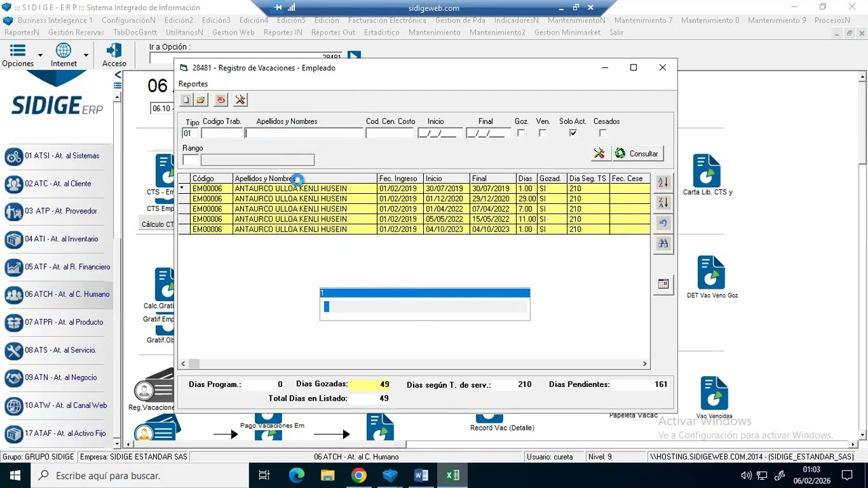Open 10 ATW - At. al Canal Web module
Image resolution: width=868 pixels, height=488 pixels.
[56, 405]
